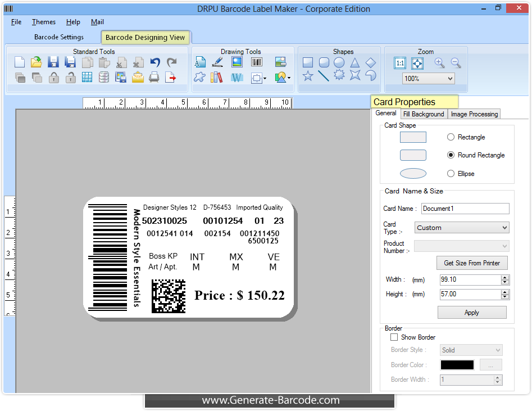Pick the Pencil signature tool

(217, 62)
